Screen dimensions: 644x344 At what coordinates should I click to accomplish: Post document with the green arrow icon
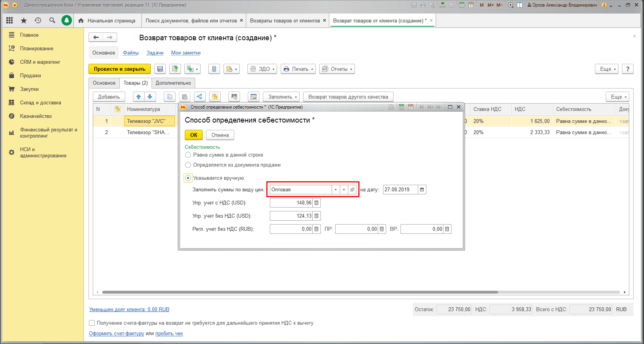point(175,69)
